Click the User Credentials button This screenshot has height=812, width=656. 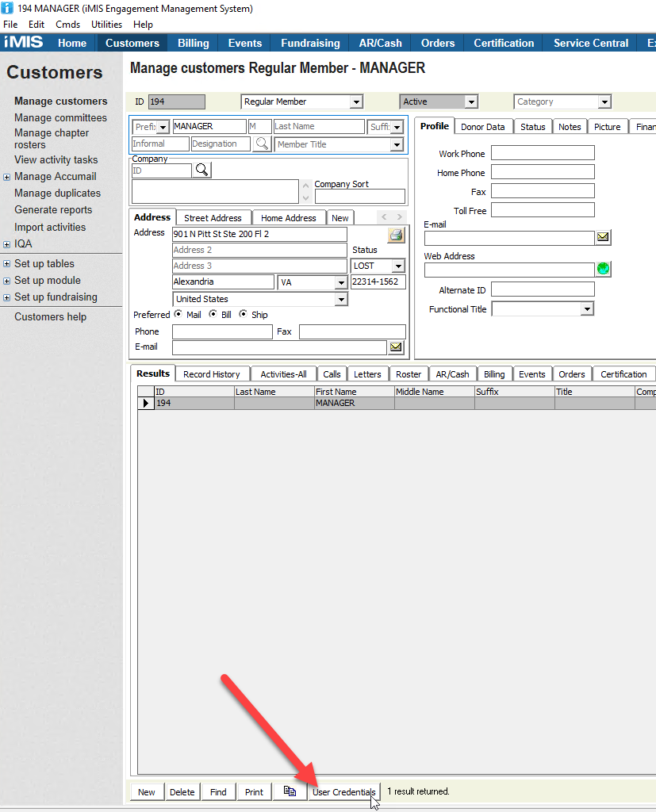pos(343,791)
